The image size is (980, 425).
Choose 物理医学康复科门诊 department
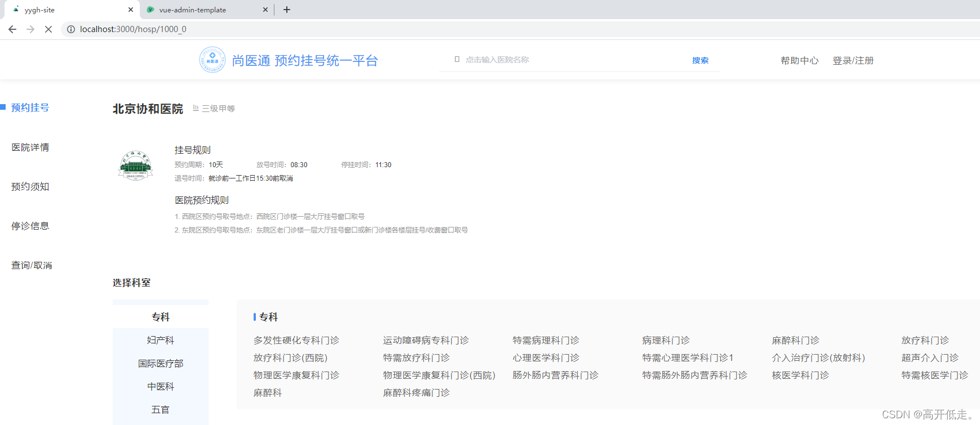click(296, 375)
